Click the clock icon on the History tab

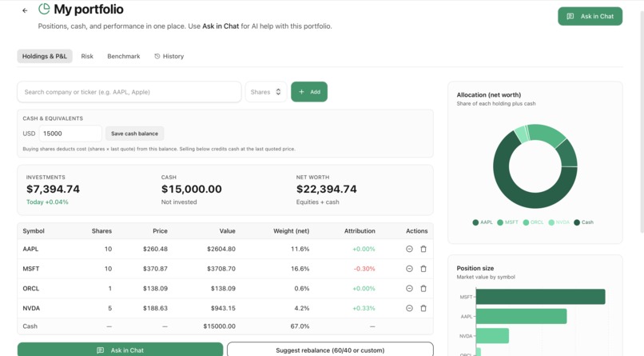point(157,56)
